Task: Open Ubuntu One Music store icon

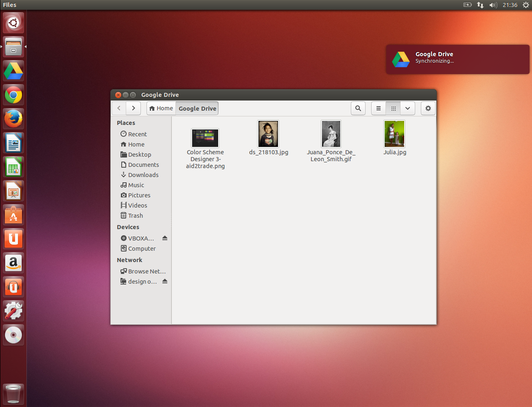Action: (13, 287)
